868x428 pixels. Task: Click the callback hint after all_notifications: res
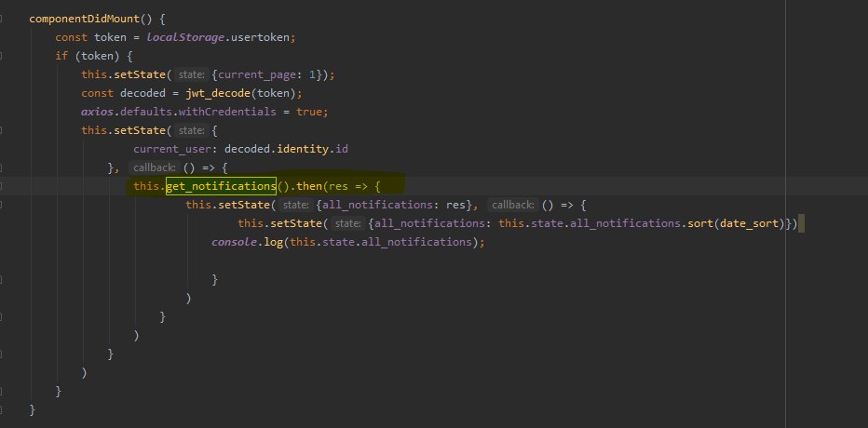(x=513, y=205)
